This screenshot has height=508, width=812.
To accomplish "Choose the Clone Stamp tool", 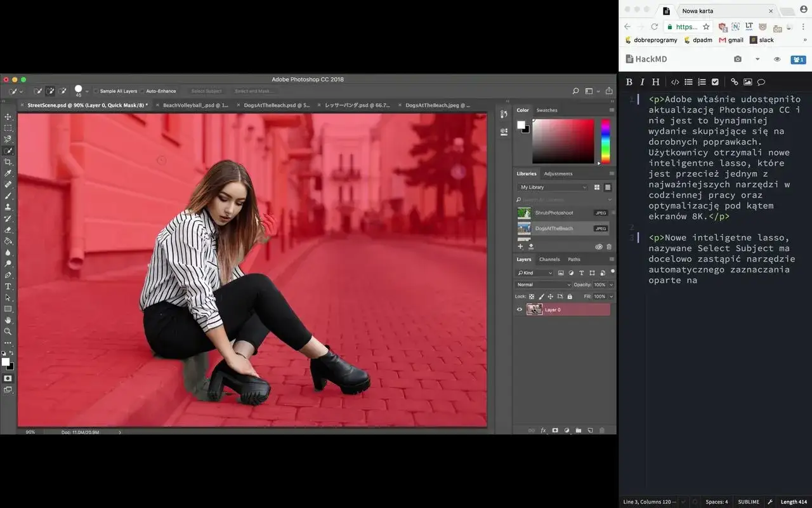I will (8, 208).
